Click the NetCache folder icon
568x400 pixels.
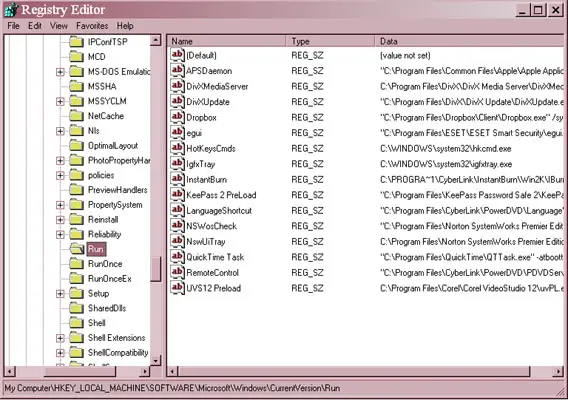76,116
